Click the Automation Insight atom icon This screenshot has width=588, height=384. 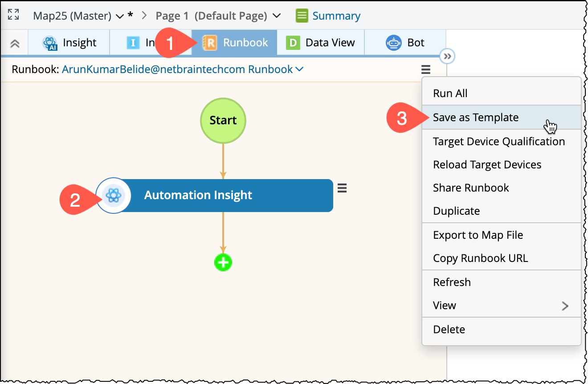[114, 196]
